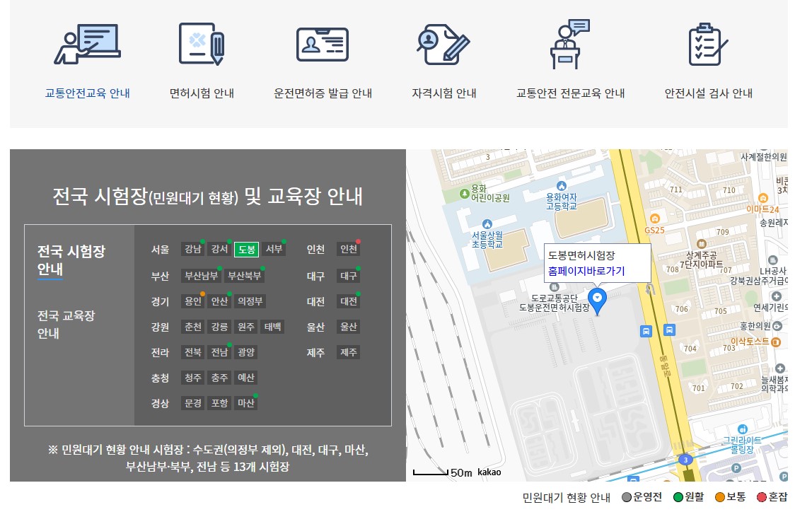Select the 교통안전 전문교육 안내 podium icon
812x512 pixels.
click(x=566, y=45)
